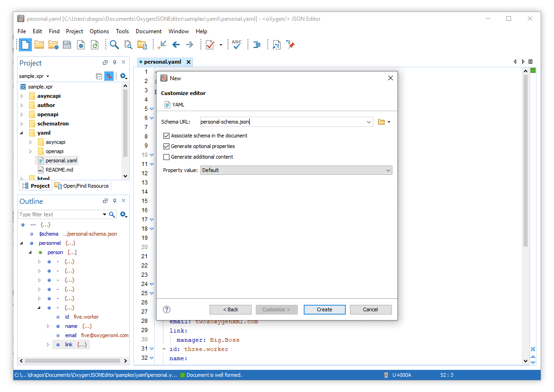The height and width of the screenshot is (392, 554).
Task: Switch to Open/Find Resource tab
Action: (82, 186)
